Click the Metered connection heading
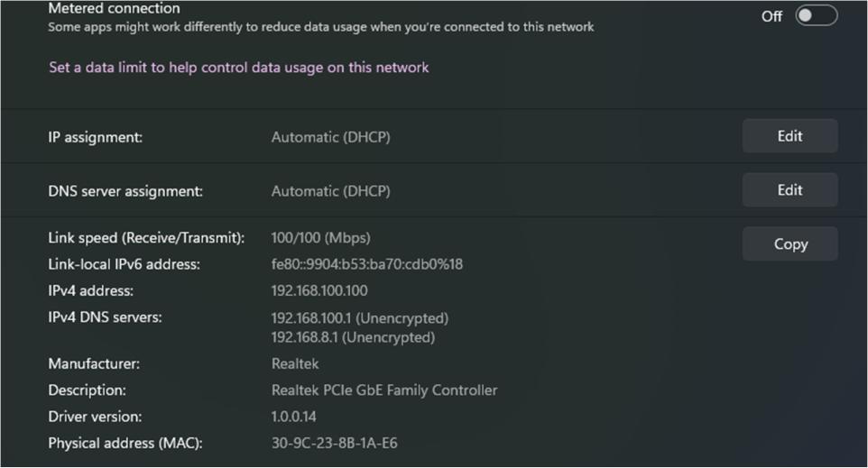Screen dimensions: 868x468 [114, 8]
